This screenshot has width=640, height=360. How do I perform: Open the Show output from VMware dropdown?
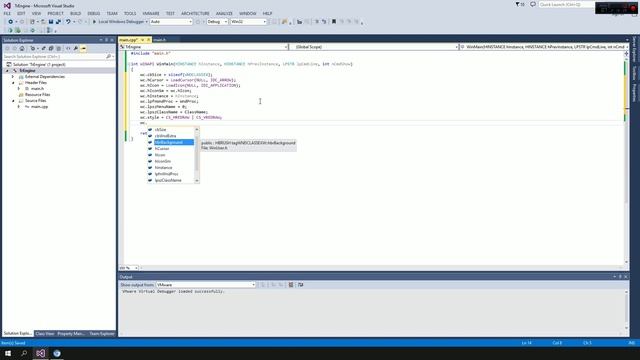206,285
